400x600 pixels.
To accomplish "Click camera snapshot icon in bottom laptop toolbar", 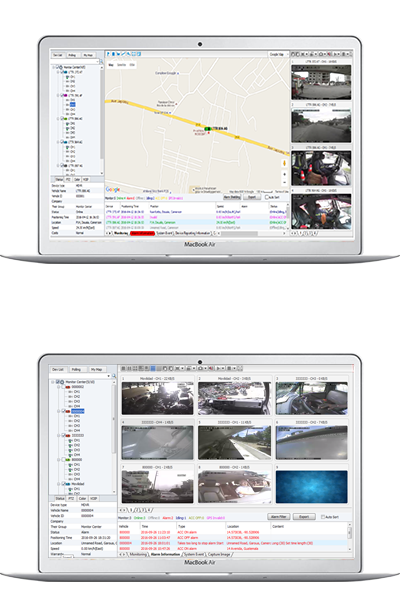I will click(x=201, y=368).
